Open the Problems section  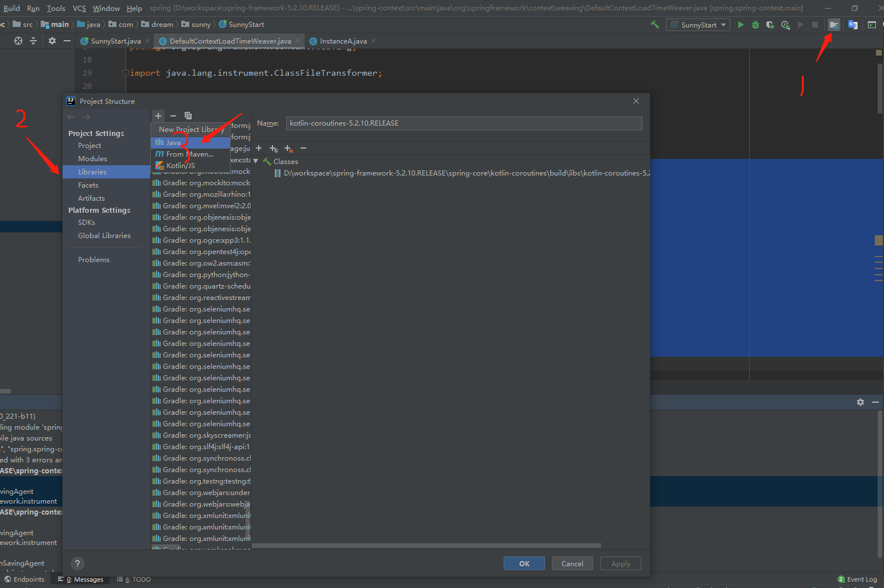[x=94, y=259]
